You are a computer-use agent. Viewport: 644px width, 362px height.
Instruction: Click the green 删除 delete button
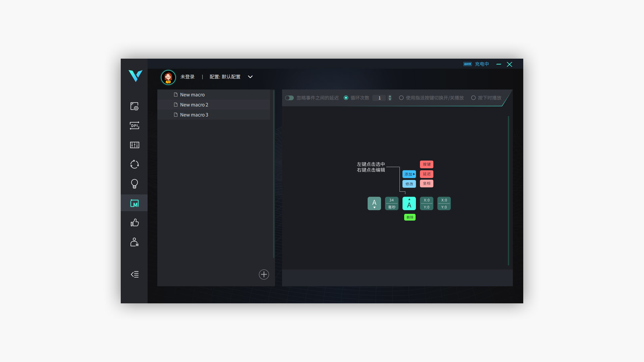[x=410, y=218]
